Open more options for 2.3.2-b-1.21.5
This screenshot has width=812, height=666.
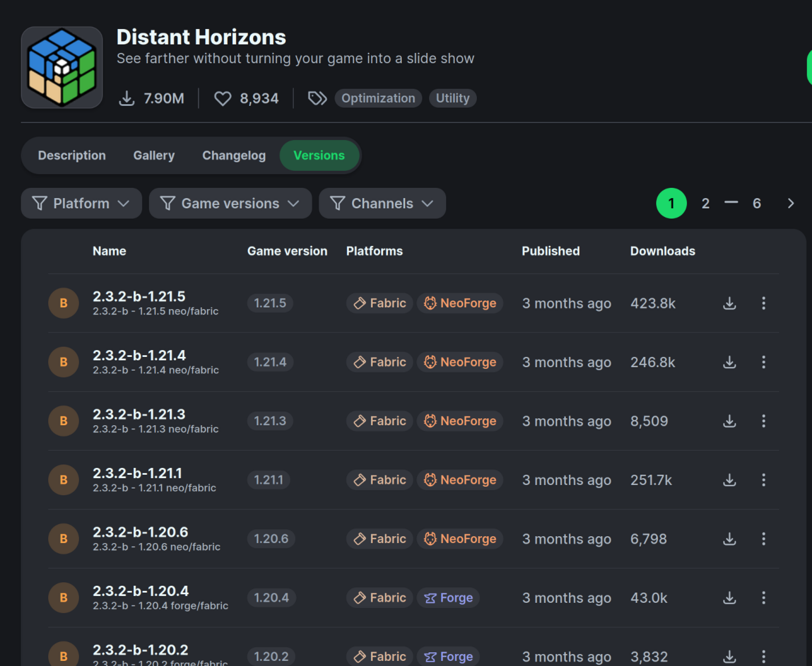764,303
